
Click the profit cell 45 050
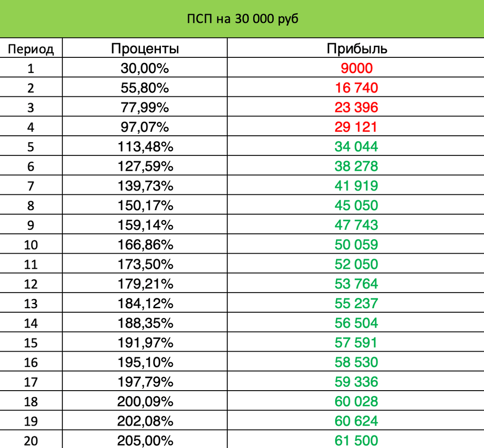pos(356,206)
